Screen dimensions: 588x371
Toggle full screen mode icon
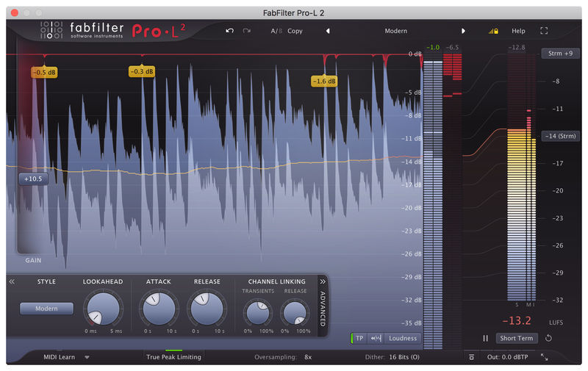pyautogui.click(x=544, y=31)
